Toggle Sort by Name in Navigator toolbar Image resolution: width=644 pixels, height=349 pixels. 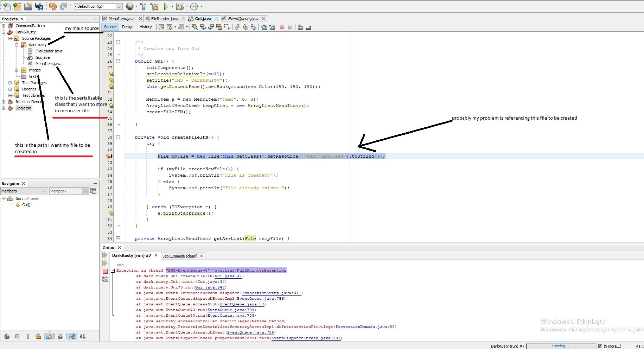pyautogui.click(x=72, y=336)
